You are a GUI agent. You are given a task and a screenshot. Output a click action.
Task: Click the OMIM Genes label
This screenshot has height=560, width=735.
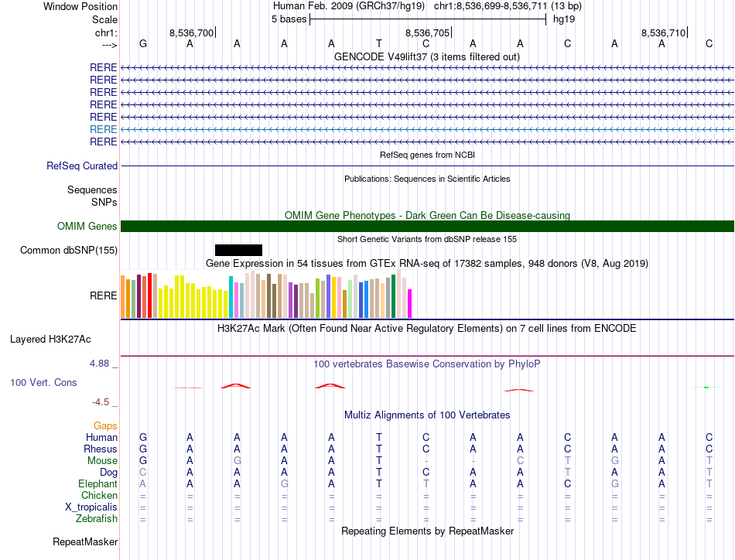click(x=87, y=227)
